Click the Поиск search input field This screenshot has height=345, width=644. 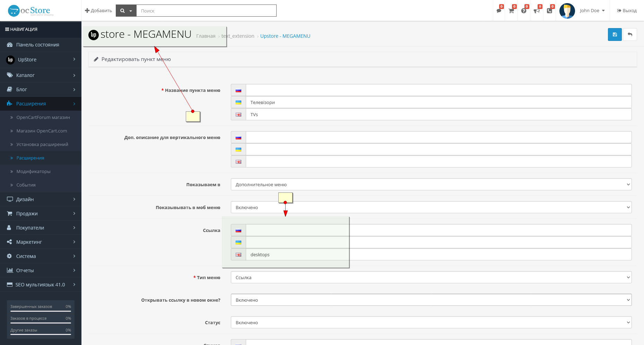click(206, 11)
